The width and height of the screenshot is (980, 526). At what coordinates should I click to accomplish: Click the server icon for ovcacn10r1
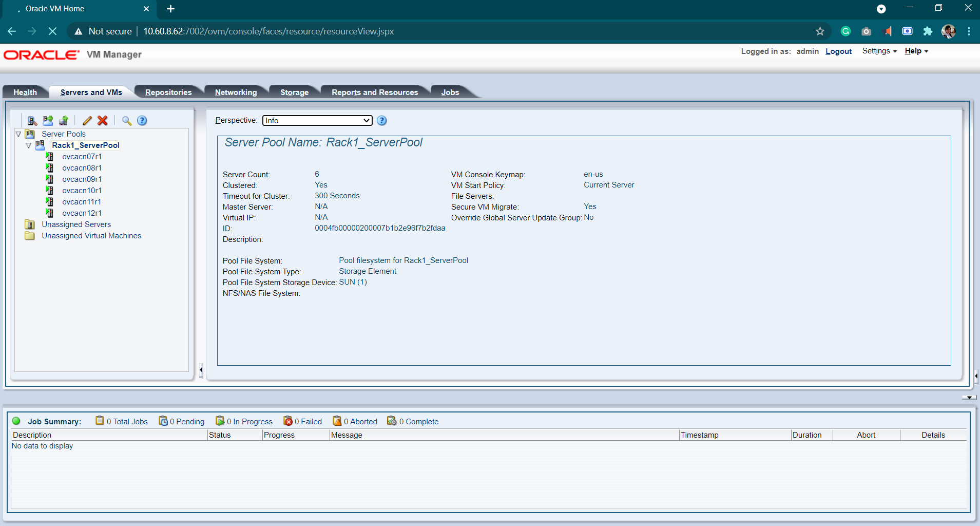tap(50, 191)
